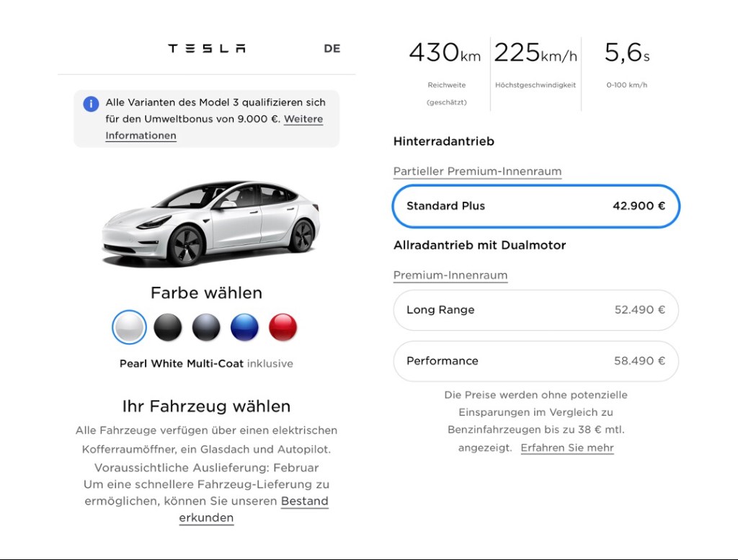Choose the red multi-coat paint

(283, 327)
